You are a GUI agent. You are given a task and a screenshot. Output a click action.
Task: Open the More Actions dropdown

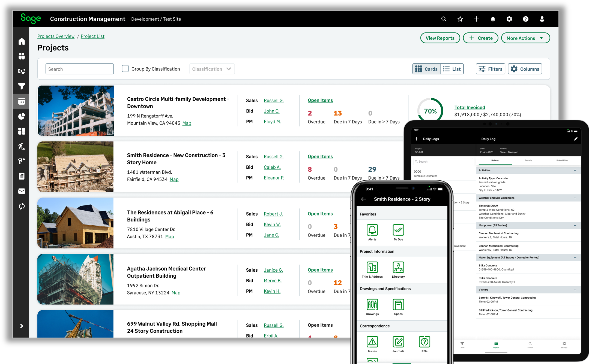[x=525, y=38]
